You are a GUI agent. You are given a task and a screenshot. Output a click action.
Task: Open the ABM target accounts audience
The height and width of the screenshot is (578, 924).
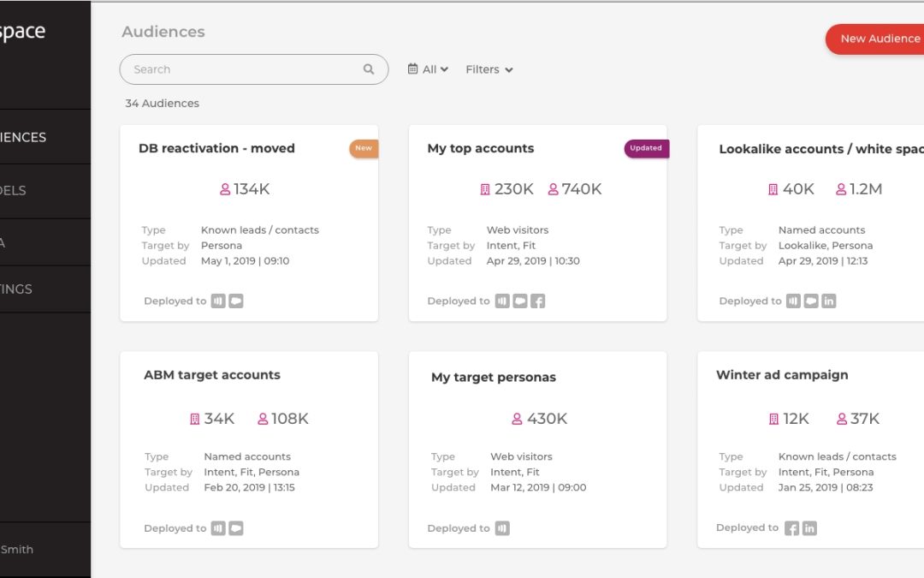tap(212, 375)
